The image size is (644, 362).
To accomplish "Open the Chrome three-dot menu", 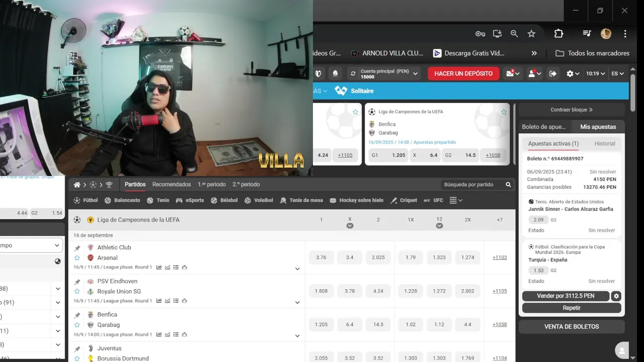I will coord(625,34).
